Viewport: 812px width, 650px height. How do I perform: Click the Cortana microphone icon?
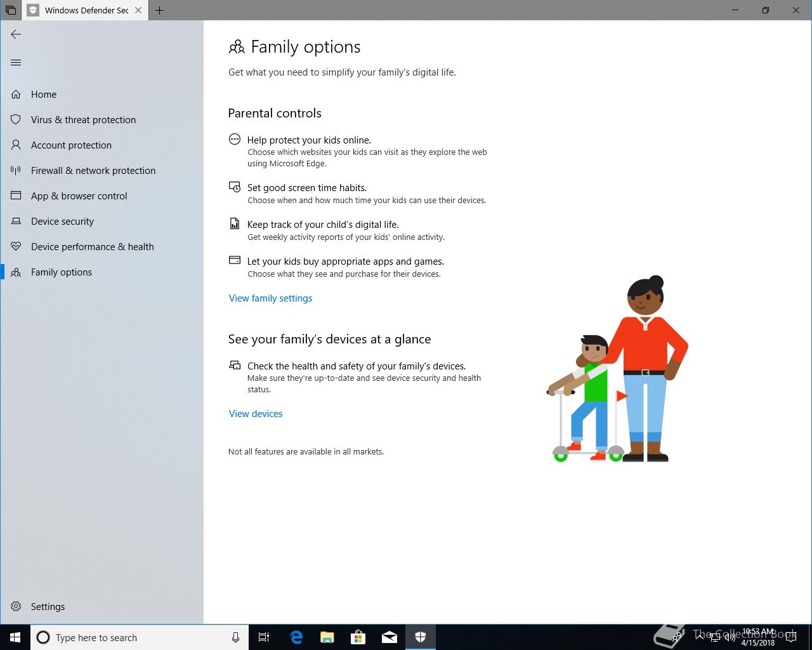(235, 637)
